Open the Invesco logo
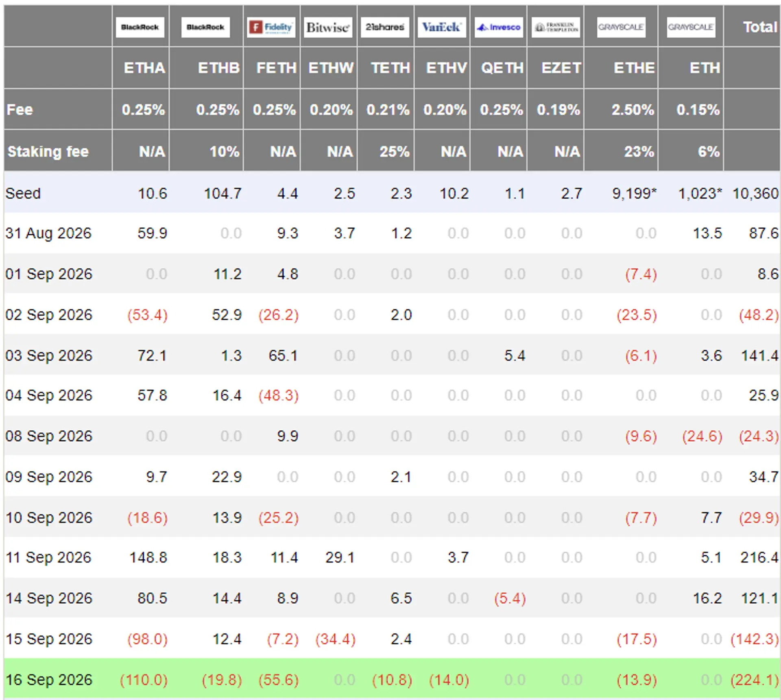The height and width of the screenshot is (700, 781). click(499, 27)
